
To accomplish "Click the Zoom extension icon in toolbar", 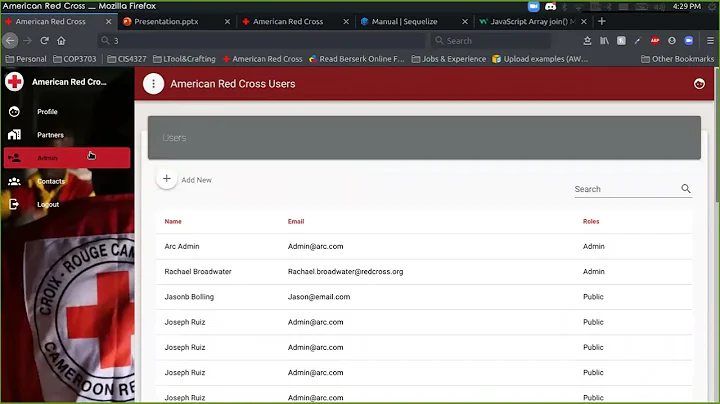I will point(689,40).
